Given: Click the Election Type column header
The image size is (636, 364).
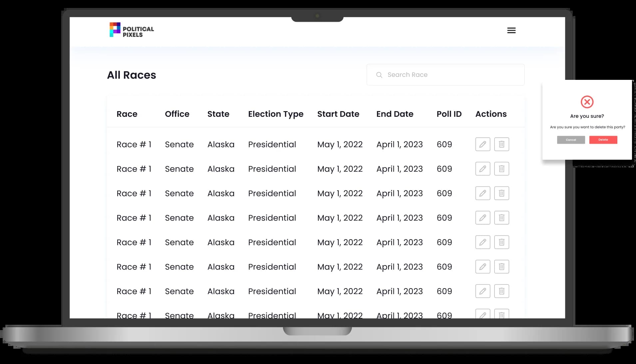Looking at the screenshot, I should click(276, 114).
